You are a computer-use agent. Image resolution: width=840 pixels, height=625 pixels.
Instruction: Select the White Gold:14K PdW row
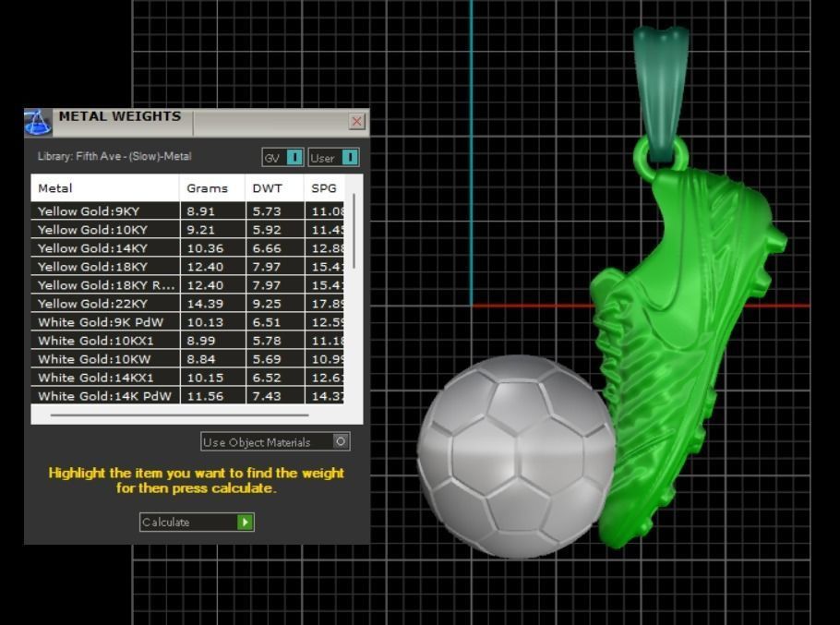[187, 396]
